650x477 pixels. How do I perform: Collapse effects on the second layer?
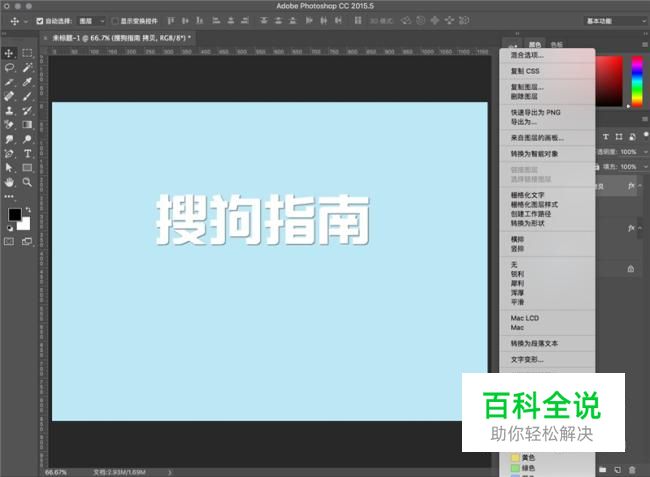pos(640,228)
